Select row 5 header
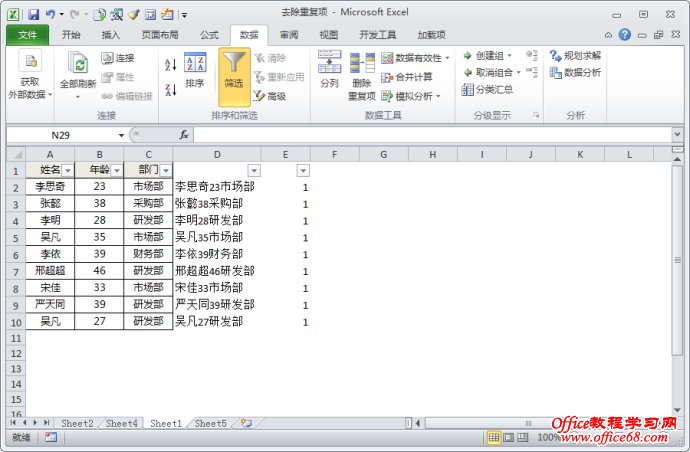 click(x=16, y=238)
